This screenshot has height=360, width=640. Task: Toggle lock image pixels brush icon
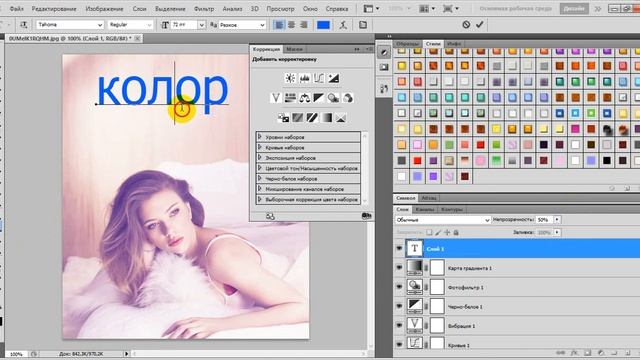438,232
